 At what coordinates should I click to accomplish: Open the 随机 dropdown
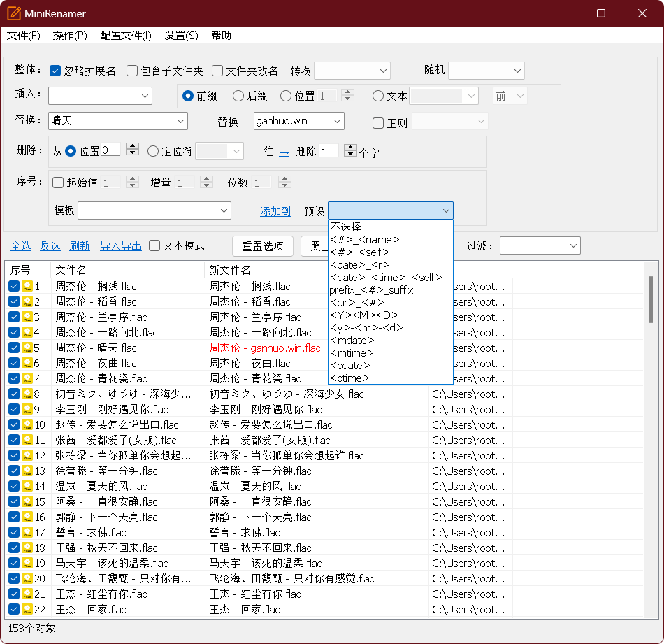[486, 71]
